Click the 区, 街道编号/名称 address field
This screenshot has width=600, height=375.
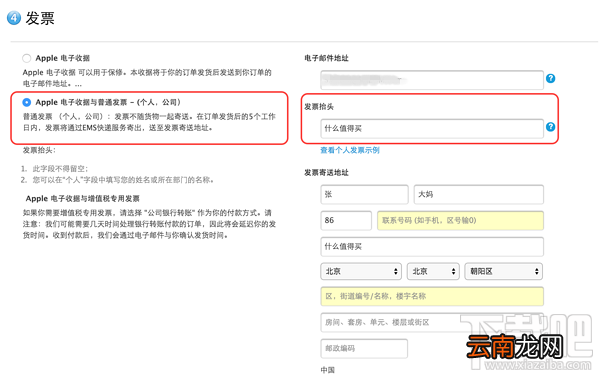coord(432,296)
